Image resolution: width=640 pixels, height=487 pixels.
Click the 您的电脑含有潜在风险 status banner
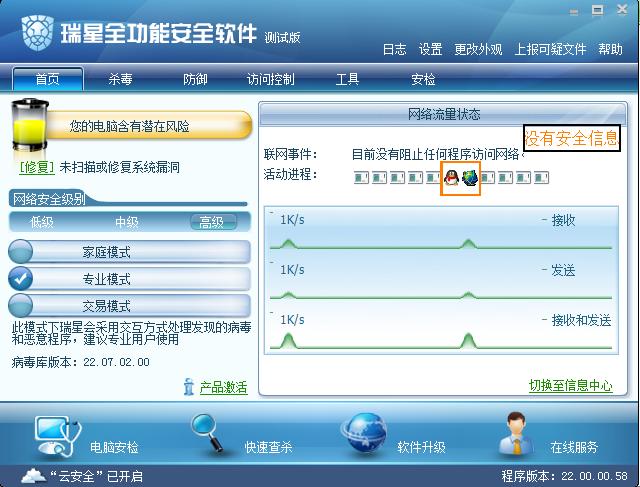pyautogui.click(x=149, y=126)
